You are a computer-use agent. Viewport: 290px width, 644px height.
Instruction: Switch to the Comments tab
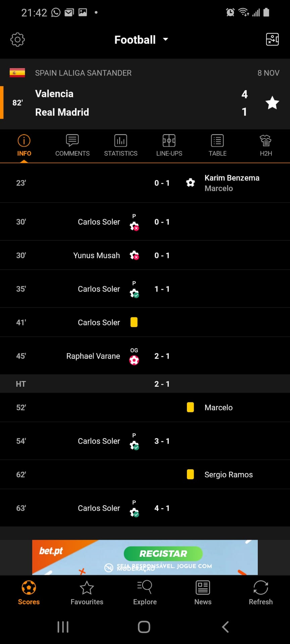point(72,146)
